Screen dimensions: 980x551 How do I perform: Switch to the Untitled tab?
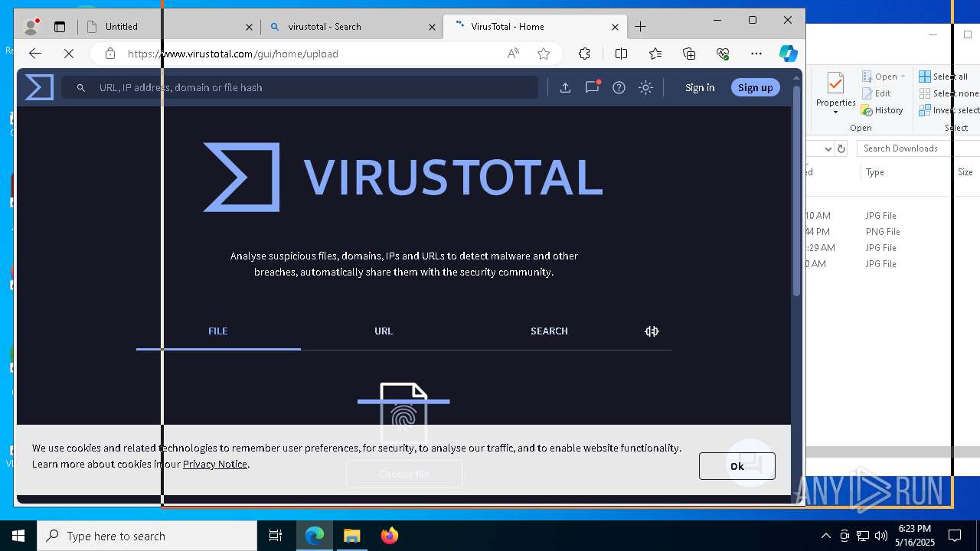[168, 26]
